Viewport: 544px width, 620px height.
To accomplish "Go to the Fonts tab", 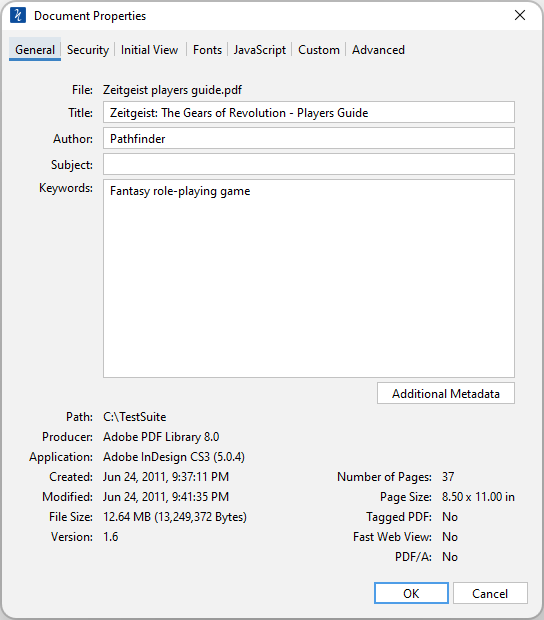I will click(x=207, y=50).
